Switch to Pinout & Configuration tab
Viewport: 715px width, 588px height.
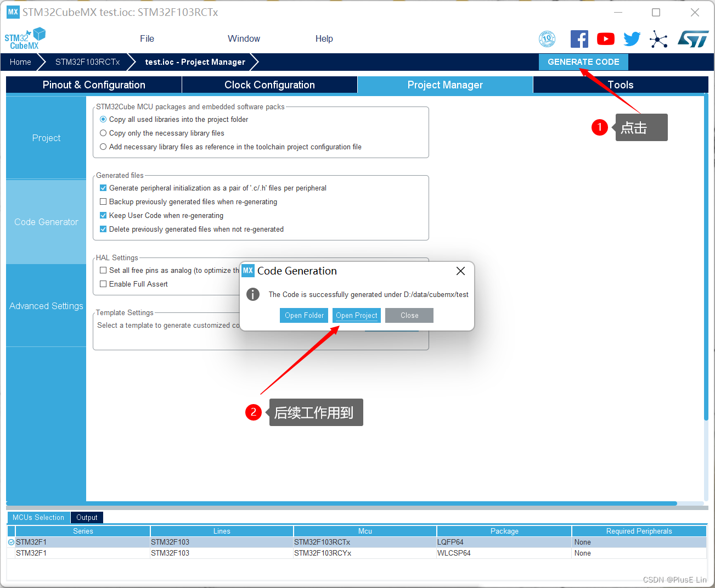click(x=94, y=85)
